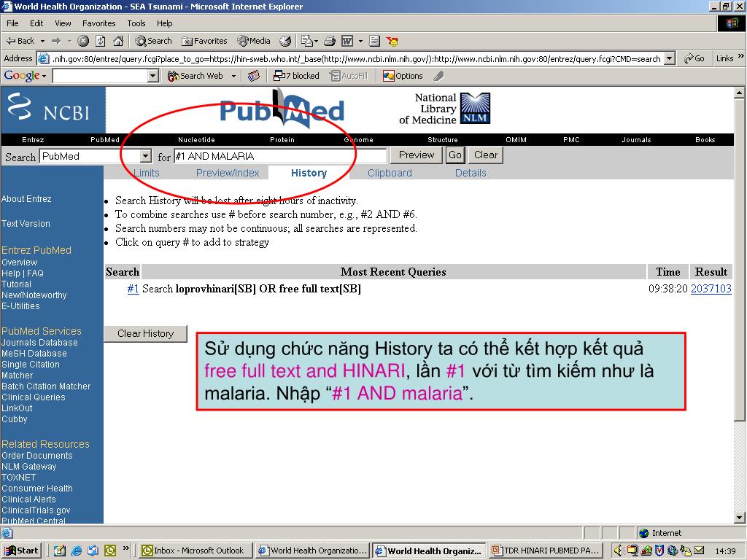Image resolution: width=747 pixels, height=560 pixels.
Task: Click the Edit with Word icon
Action: (x=347, y=41)
